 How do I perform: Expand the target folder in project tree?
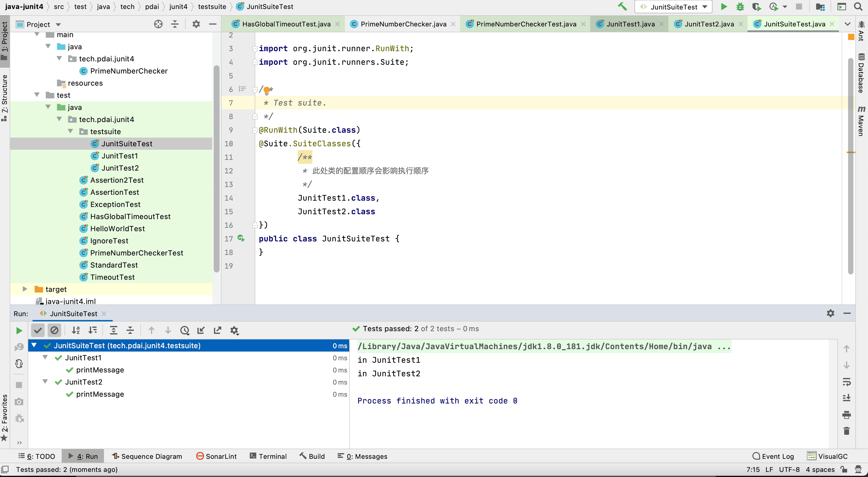click(25, 289)
